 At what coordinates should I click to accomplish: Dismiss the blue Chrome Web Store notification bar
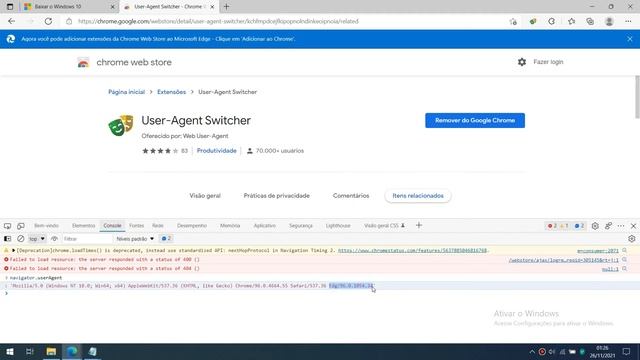[630, 39]
